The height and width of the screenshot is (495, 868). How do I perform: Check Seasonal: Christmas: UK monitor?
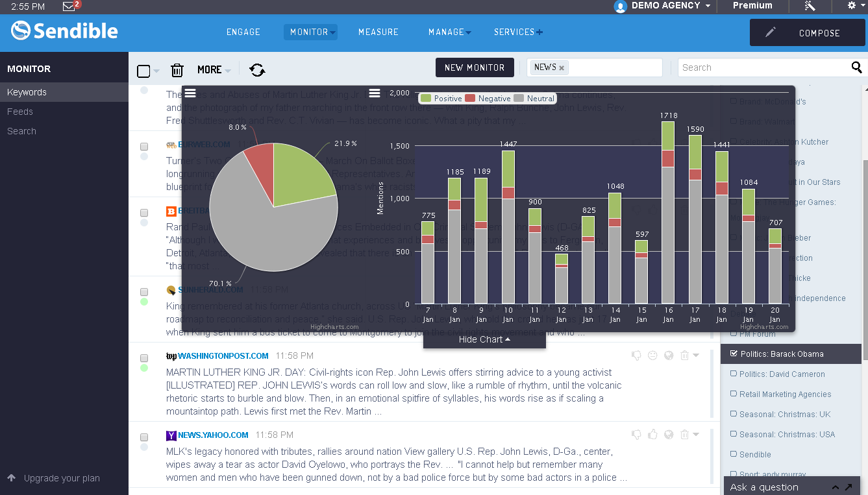coord(734,414)
